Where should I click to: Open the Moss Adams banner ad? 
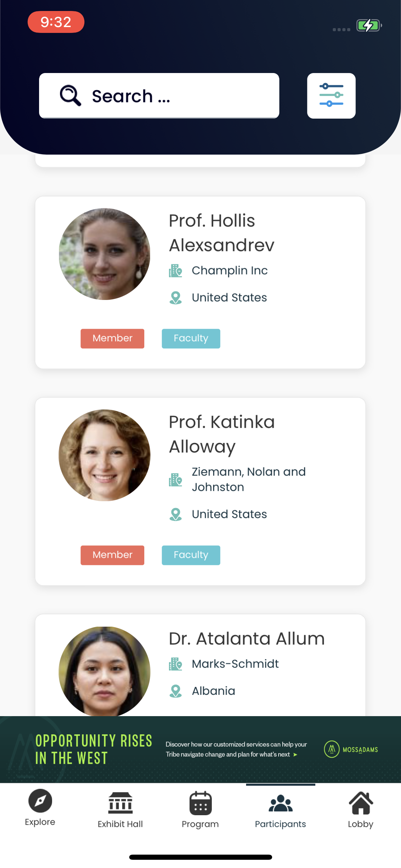(200, 749)
